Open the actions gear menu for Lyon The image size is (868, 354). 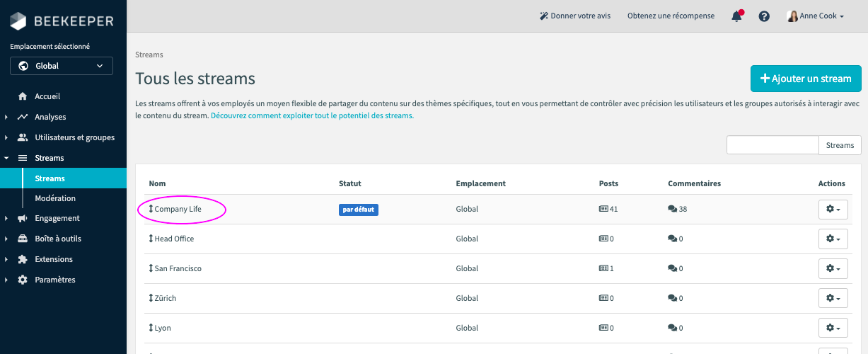833,329
